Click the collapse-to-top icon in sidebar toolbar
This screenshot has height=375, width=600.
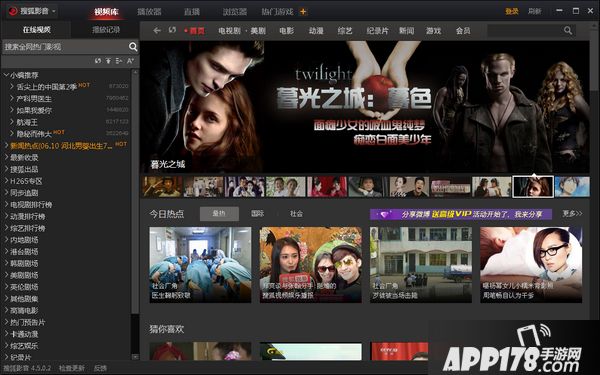tap(109, 61)
